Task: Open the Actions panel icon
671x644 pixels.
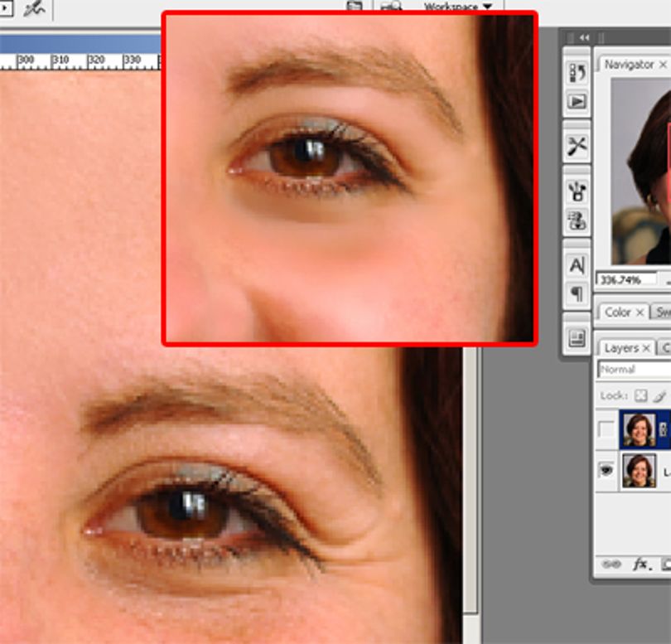Action: click(577, 102)
